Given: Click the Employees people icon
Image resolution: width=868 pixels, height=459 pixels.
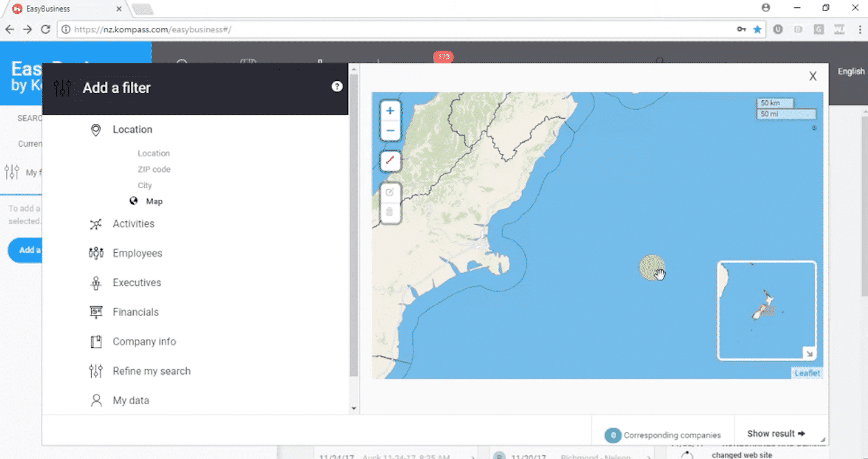Looking at the screenshot, I should pyautogui.click(x=96, y=253).
